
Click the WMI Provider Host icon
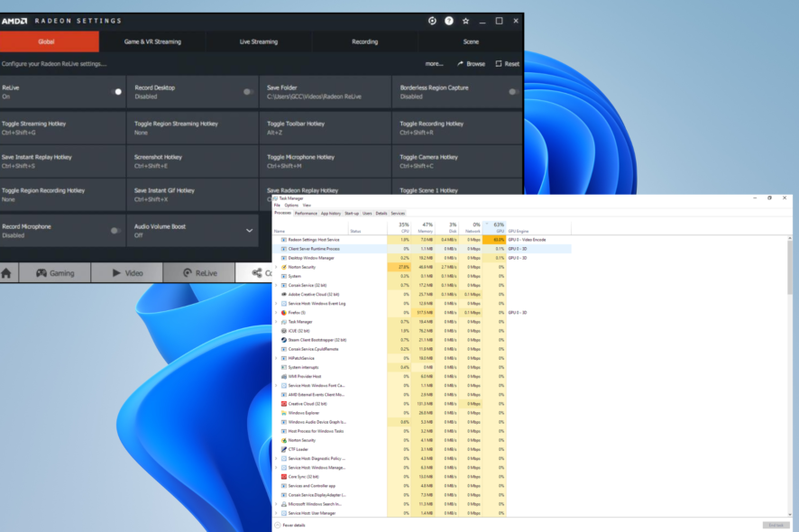[x=284, y=376]
